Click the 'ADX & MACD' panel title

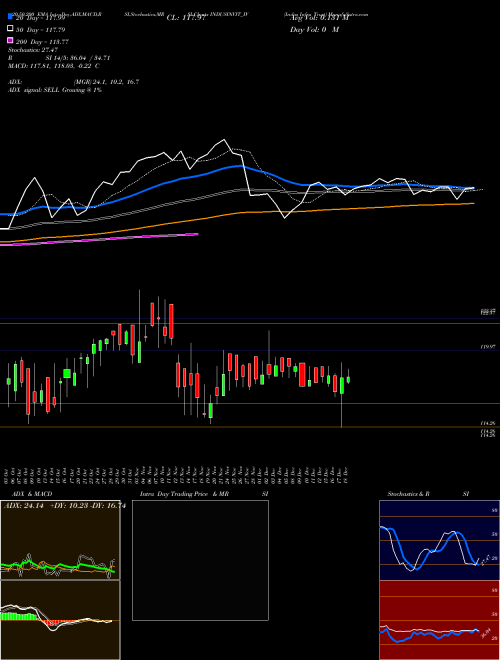(x=32, y=494)
